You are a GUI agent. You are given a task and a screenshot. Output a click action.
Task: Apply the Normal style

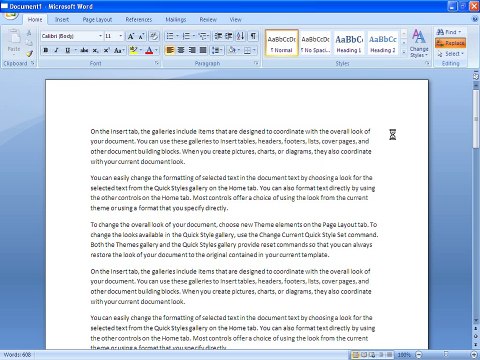[282, 43]
